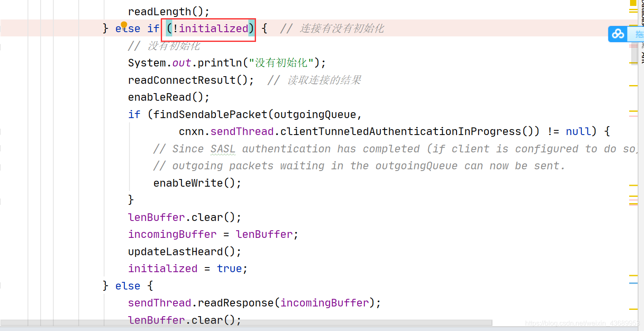Viewport: 644px width, 331px height.
Task: Click the blue marker in the error stripe
Action: [x=633, y=283]
